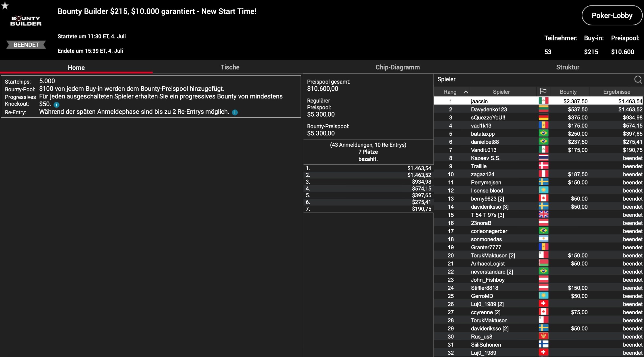Select player row Kazeev S.S.
The width and height of the screenshot is (644, 357).
point(486,158)
